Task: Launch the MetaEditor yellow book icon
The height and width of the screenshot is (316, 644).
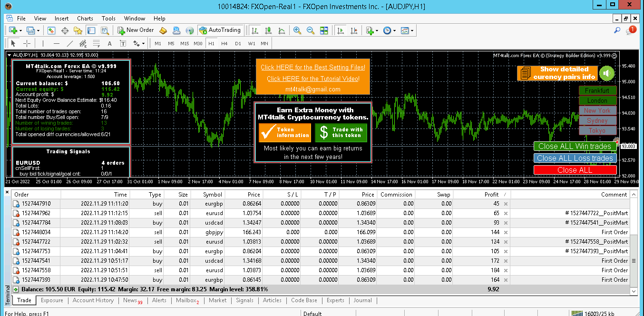Action: pos(163,30)
